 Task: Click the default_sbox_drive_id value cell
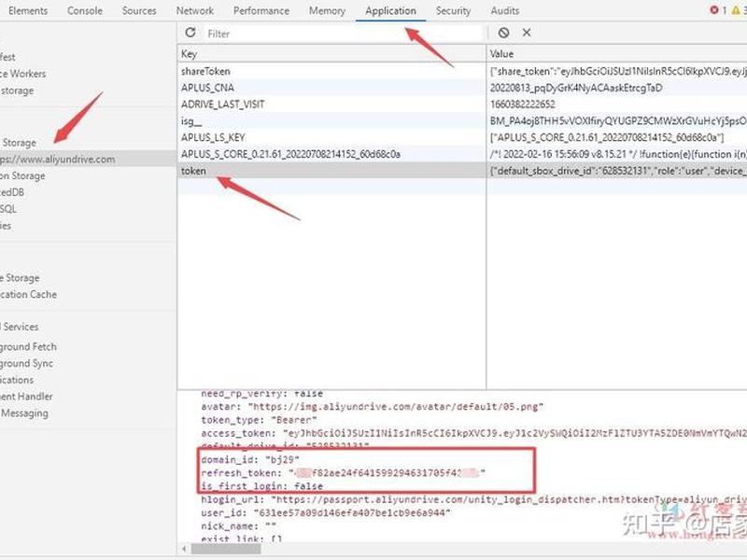point(616,171)
